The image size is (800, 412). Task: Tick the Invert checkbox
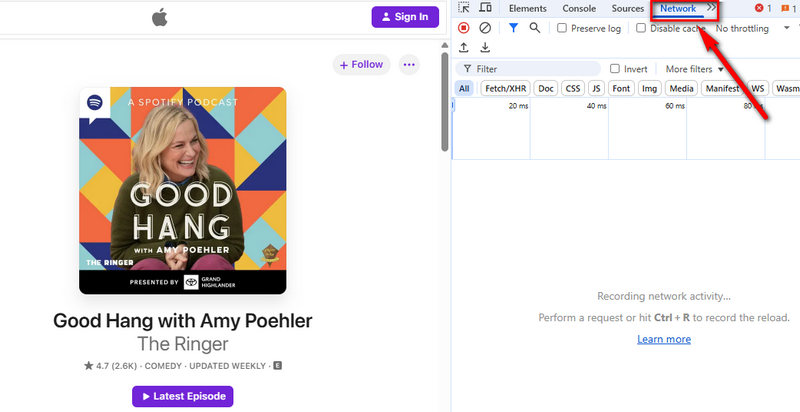tap(615, 68)
